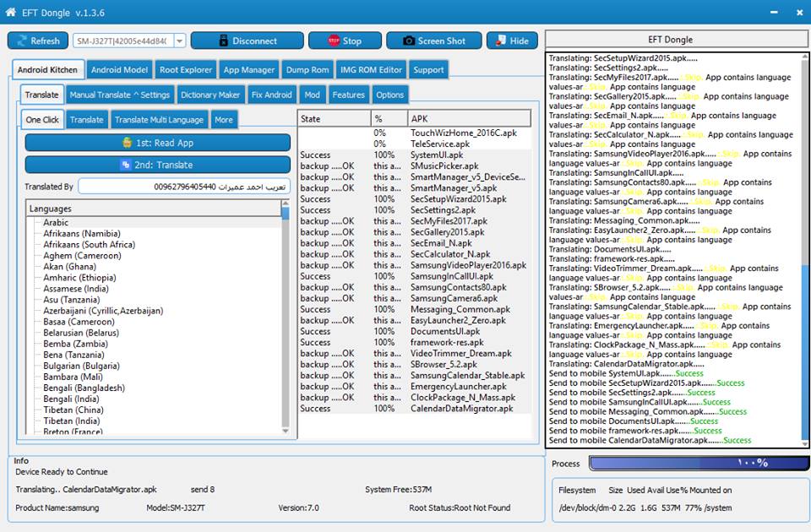Select Bulgarian (Bulgaria) language
Viewport: 811px width, 532px height.
[81, 366]
